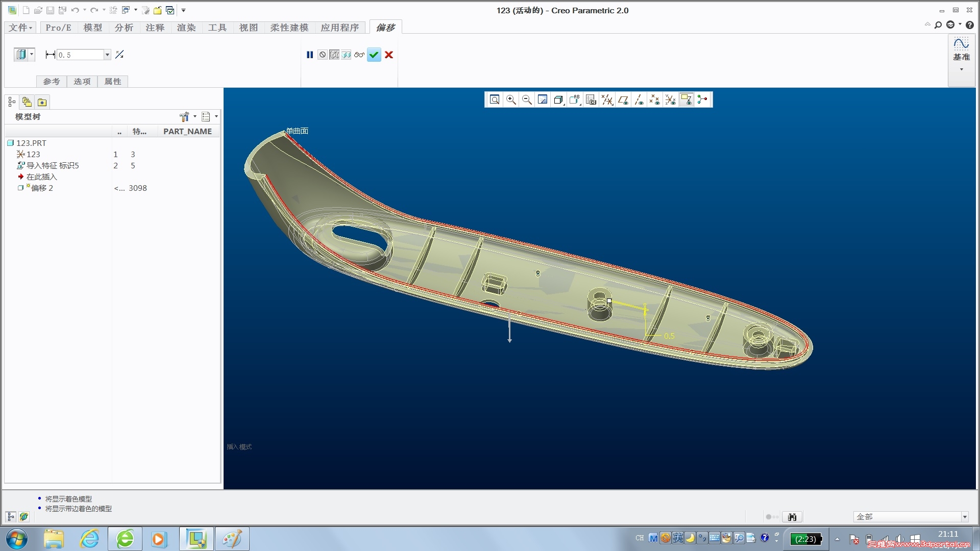
Task: Open the 模型 ribbon tab
Action: 93,28
